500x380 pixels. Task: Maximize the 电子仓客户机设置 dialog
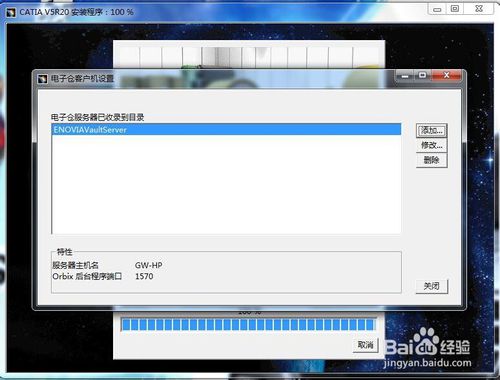422,76
